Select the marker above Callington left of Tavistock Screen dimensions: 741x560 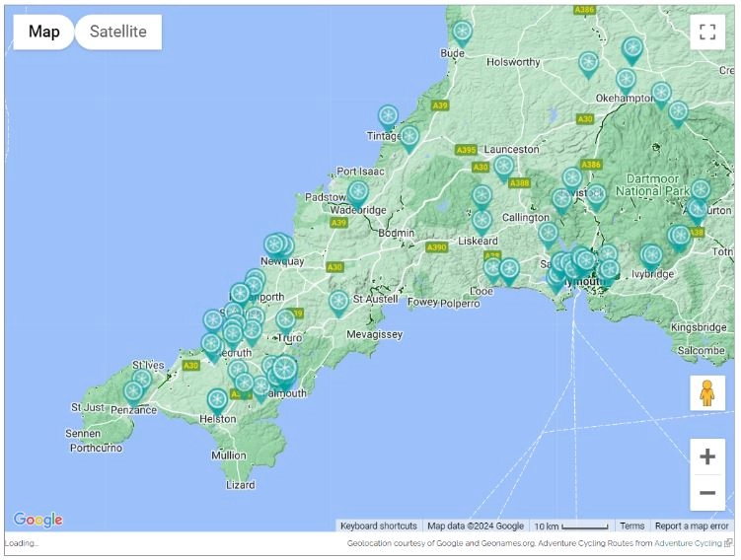click(x=561, y=201)
